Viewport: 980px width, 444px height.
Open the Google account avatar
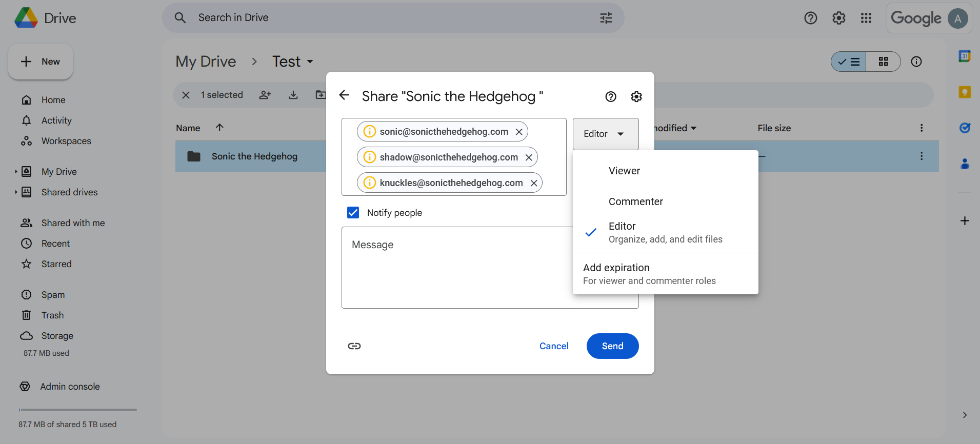957,18
